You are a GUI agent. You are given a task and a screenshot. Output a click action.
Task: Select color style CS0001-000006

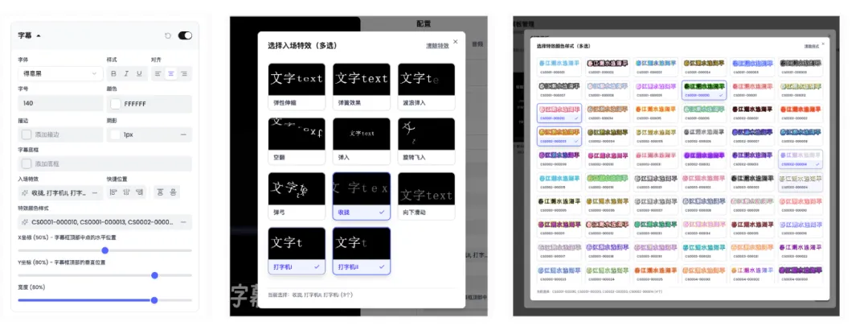click(801, 67)
